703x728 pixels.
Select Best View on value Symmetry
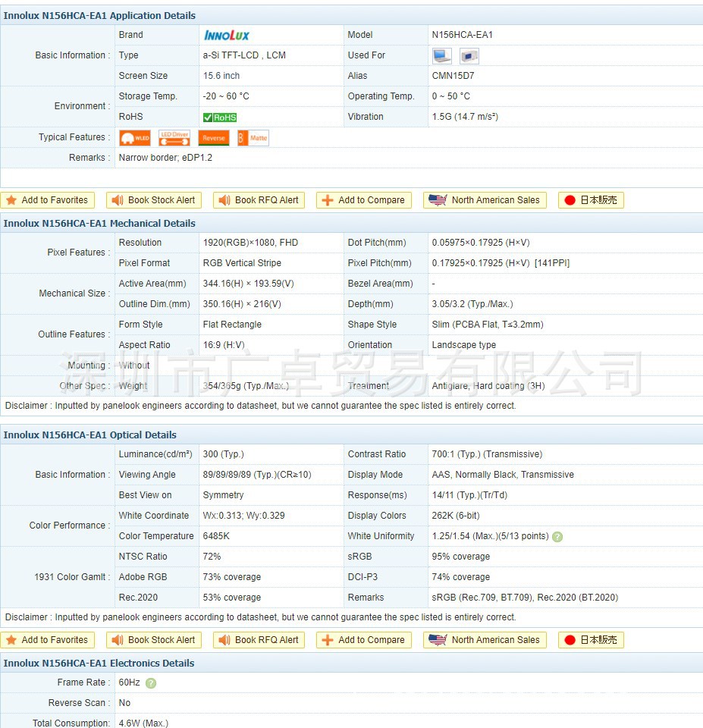[223, 495]
